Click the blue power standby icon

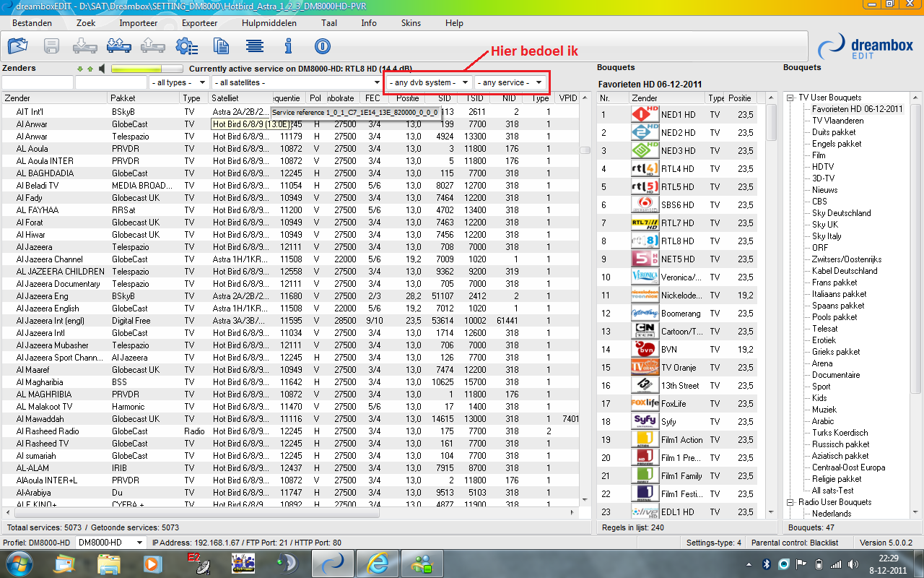(323, 47)
